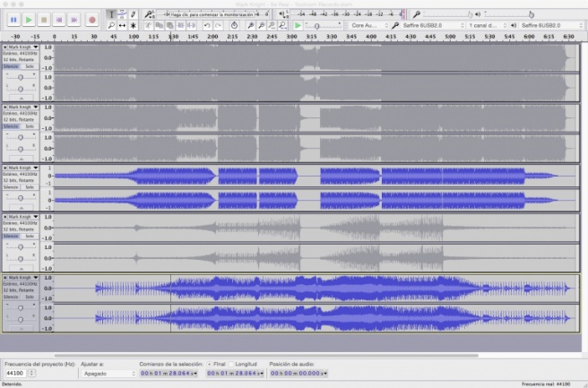The width and height of the screenshot is (588, 388).
Task: Skip to the start of the project
Action: [59, 20]
